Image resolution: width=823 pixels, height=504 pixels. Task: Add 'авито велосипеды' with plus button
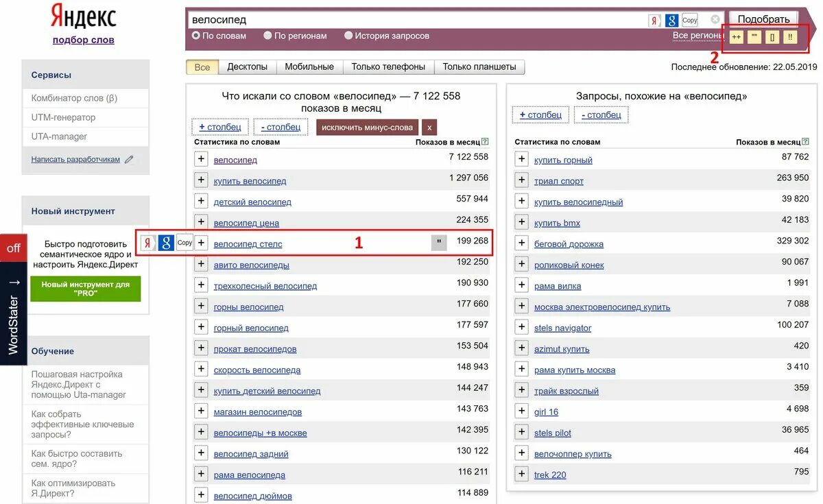click(201, 264)
